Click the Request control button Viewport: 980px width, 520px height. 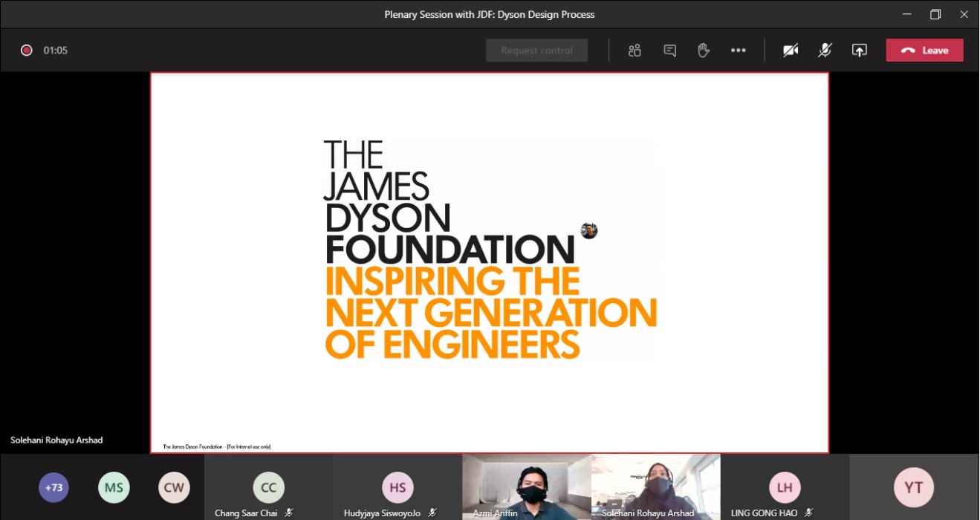coord(536,50)
